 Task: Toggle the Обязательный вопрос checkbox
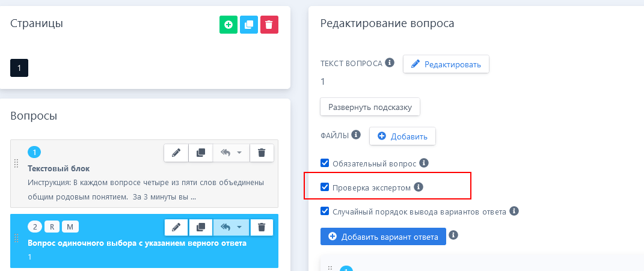pos(325,163)
